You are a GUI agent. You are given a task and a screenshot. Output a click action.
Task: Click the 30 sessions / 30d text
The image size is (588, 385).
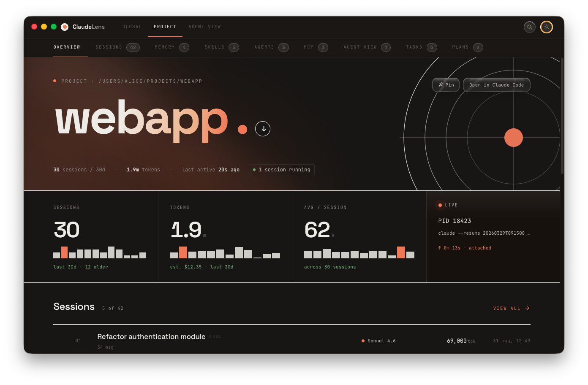click(x=79, y=170)
